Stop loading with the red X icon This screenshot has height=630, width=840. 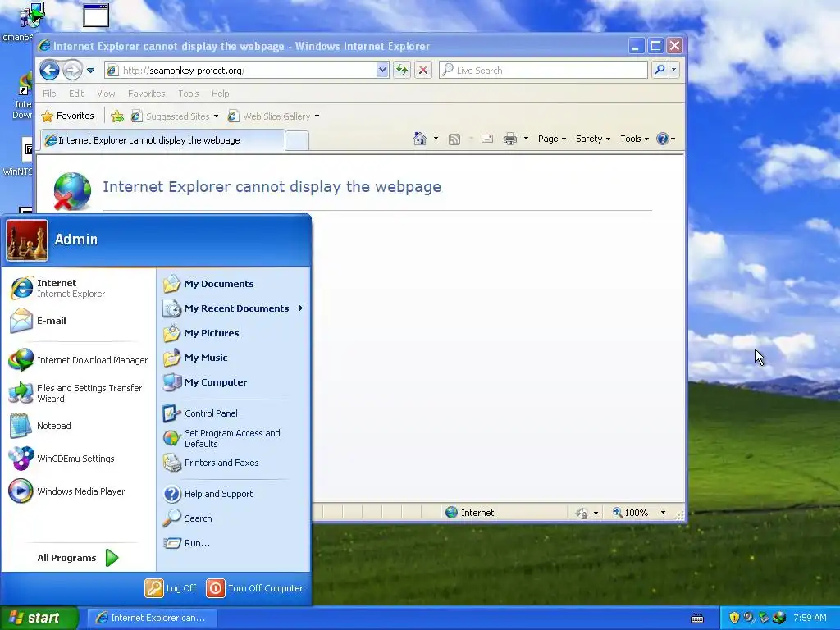pos(423,71)
